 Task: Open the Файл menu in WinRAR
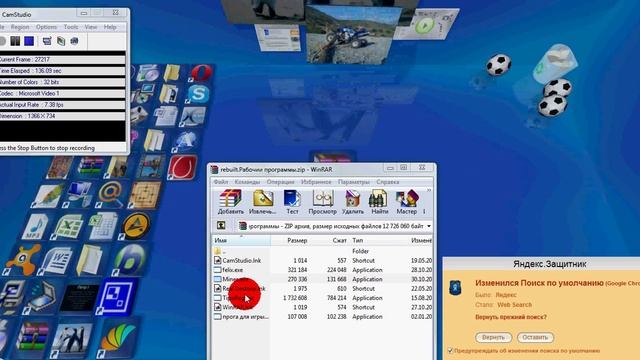pyautogui.click(x=221, y=182)
